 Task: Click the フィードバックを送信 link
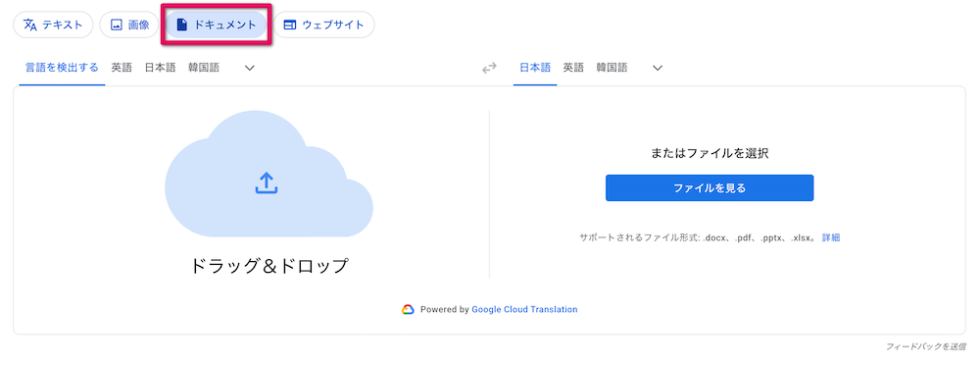click(x=926, y=346)
